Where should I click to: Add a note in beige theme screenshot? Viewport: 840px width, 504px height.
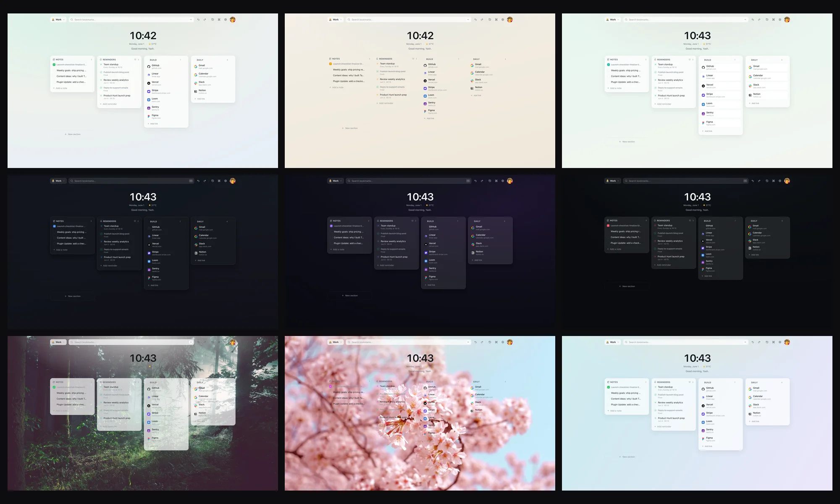pyautogui.click(x=337, y=87)
